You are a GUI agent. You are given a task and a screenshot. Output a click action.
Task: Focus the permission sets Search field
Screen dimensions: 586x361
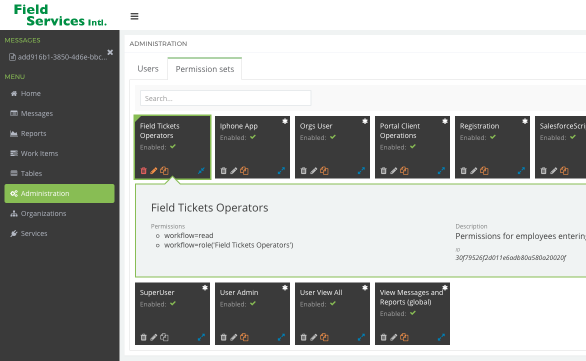tap(225, 98)
